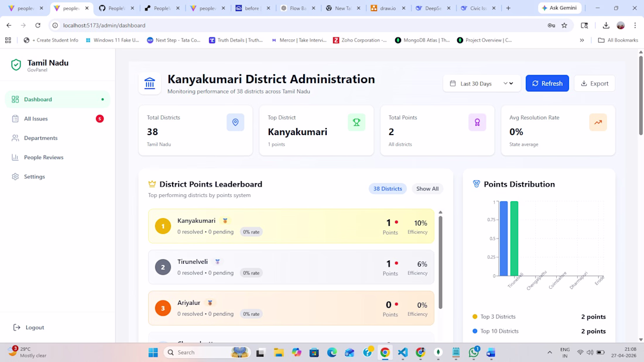644x362 pixels.
Task: Click the taskbar Search box
Action: pos(207,353)
